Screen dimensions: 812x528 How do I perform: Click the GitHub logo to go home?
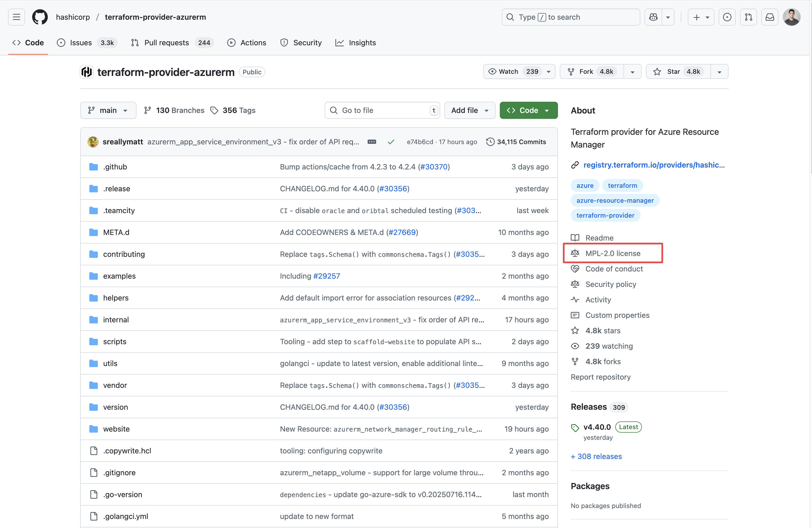(x=39, y=17)
